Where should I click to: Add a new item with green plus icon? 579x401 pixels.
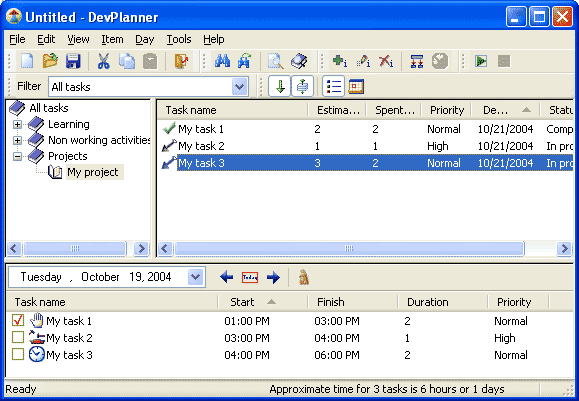tap(339, 61)
